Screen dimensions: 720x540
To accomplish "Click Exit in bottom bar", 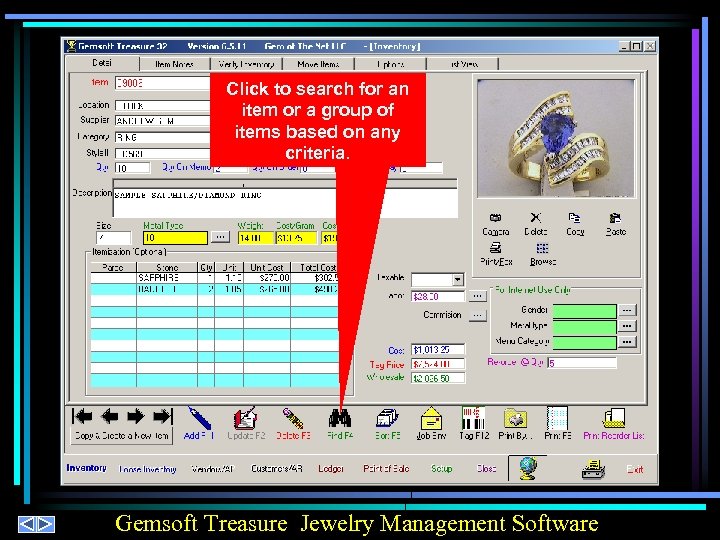I will (635, 469).
